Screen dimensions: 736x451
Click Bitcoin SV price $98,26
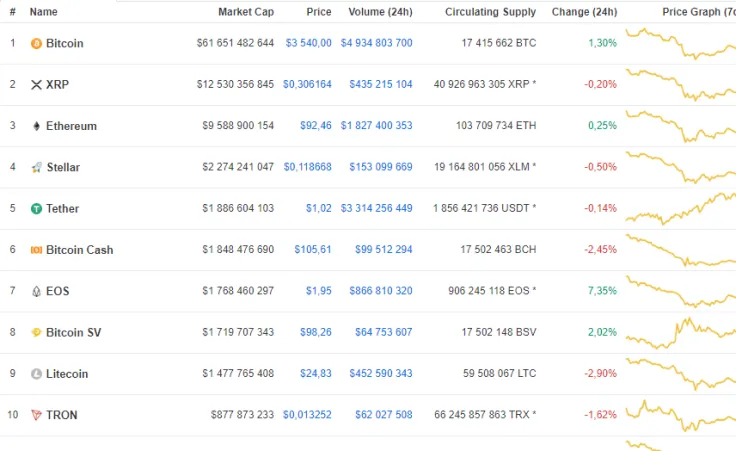316,332
